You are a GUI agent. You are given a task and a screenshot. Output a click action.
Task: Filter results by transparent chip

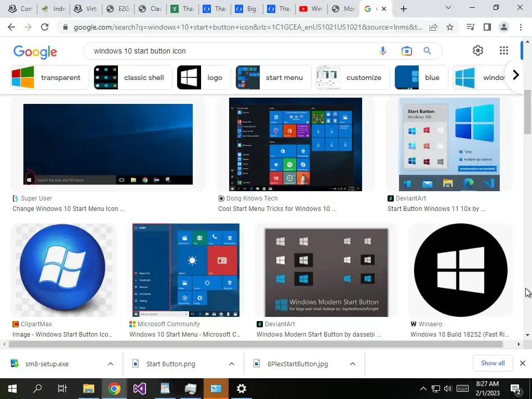tap(49, 77)
